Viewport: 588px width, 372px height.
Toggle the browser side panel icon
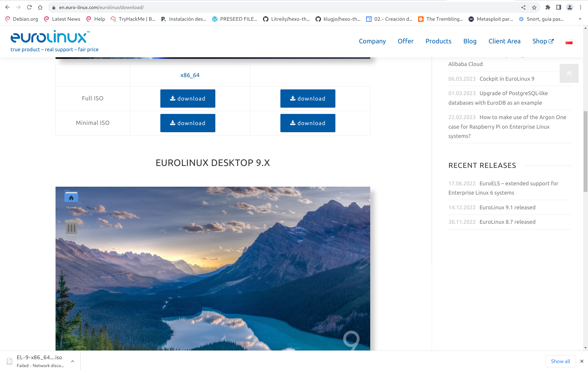pyautogui.click(x=559, y=7)
